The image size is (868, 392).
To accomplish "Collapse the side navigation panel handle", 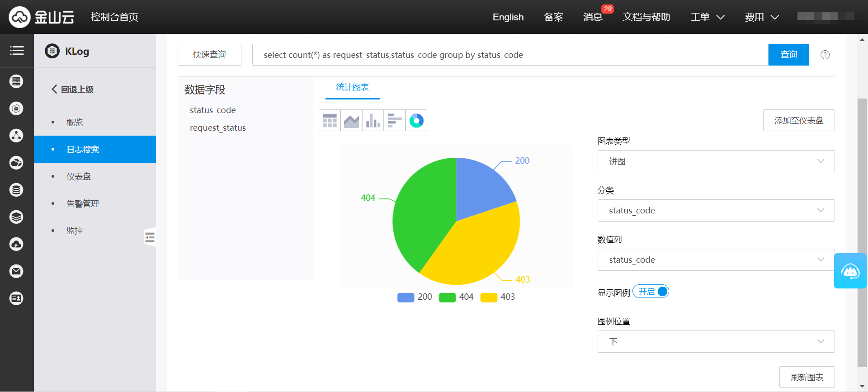I will click(150, 237).
